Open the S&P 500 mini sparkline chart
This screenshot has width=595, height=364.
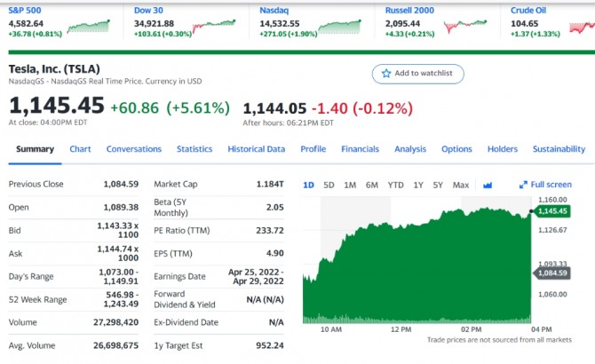pyautogui.click(x=89, y=27)
